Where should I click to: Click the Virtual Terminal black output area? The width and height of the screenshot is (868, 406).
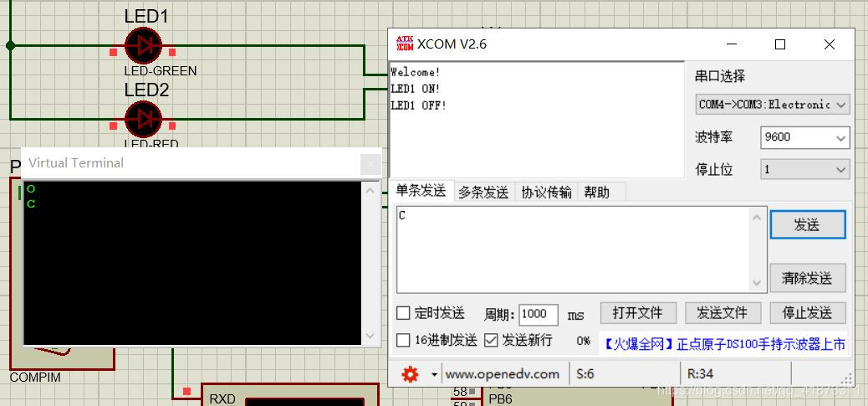pyautogui.click(x=192, y=263)
